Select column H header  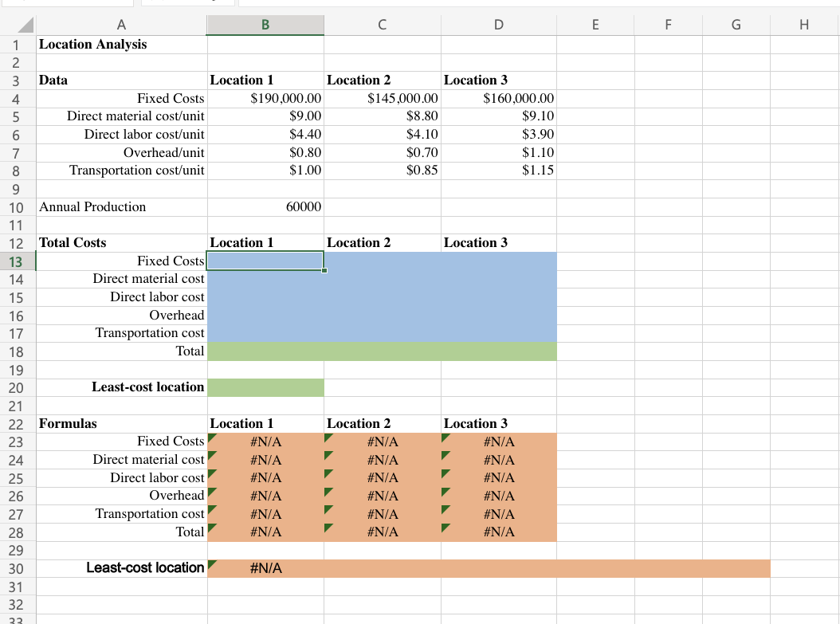pyautogui.click(x=803, y=25)
